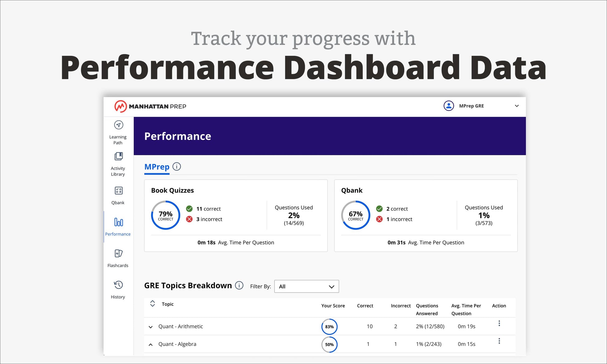The image size is (607, 364).
Task: Open the Flashcards sidebar icon
Action: (x=119, y=253)
